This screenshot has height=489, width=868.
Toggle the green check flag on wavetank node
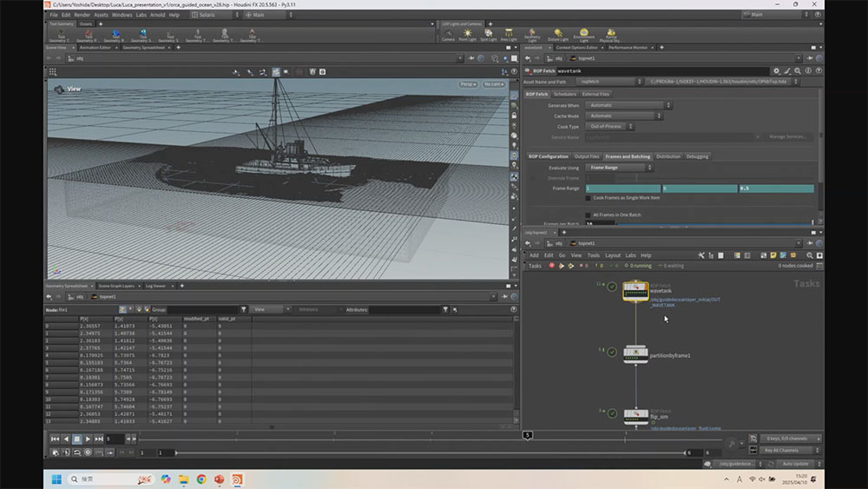click(x=612, y=287)
